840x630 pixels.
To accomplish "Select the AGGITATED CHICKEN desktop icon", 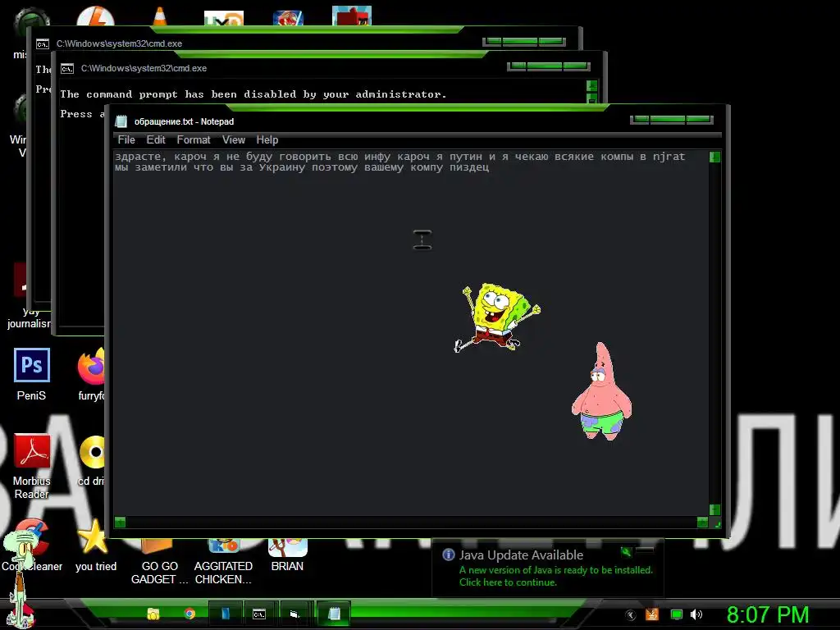I will [223, 563].
